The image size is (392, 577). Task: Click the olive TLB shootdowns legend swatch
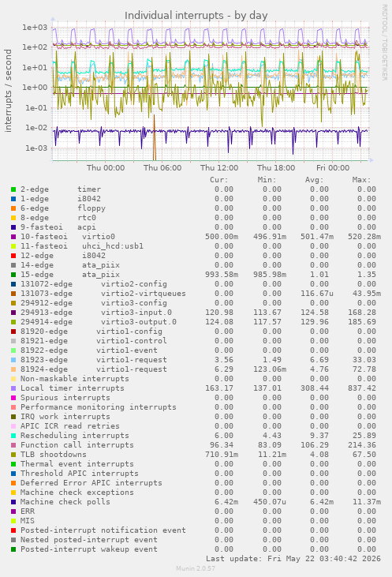click(x=13, y=455)
